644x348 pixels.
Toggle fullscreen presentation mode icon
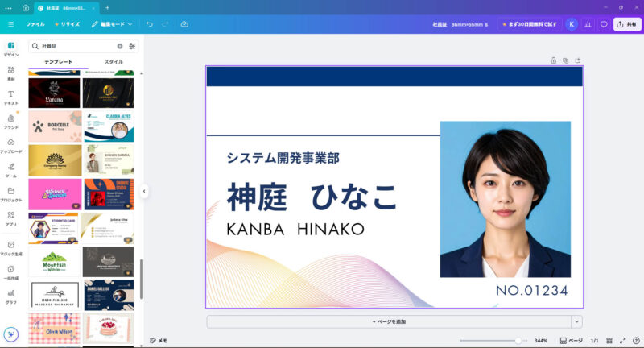coord(622,341)
